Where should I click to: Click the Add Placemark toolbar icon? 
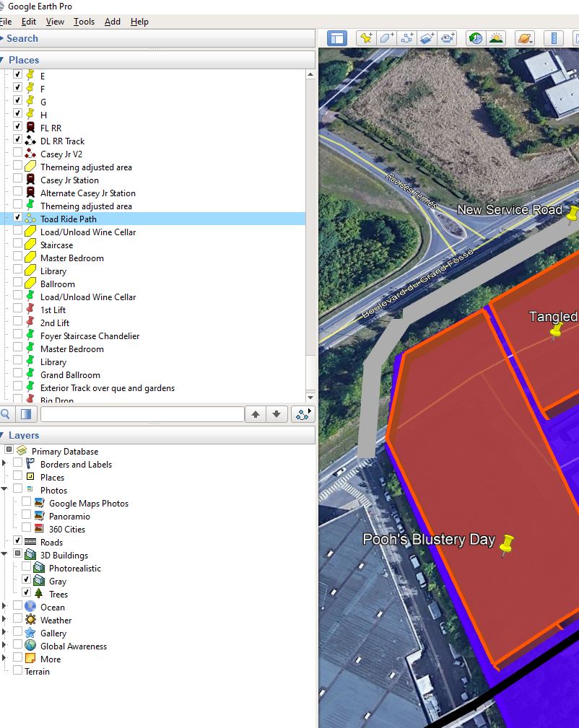(x=366, y=38)
